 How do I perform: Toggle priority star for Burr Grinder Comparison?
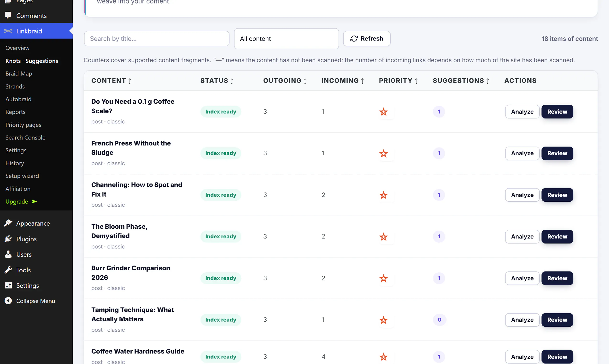pos(383,279)
